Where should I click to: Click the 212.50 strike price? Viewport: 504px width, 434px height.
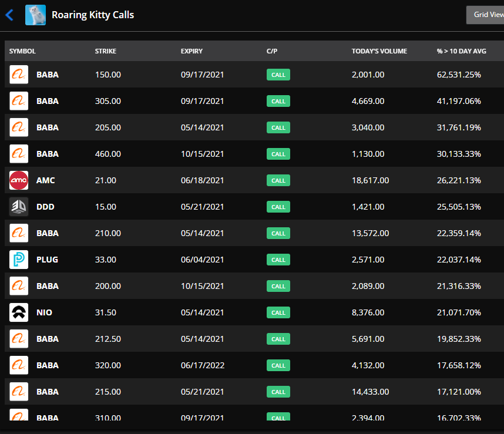(x=107, y=339)
